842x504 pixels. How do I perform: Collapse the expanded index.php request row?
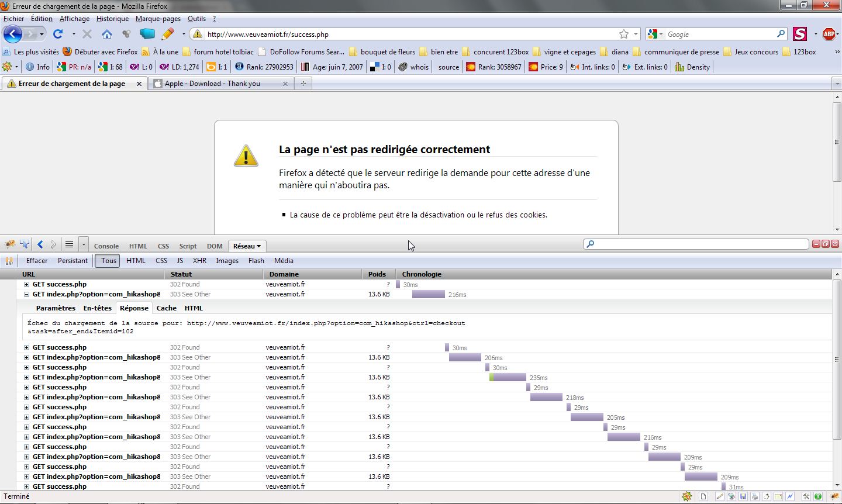coord(26,295)
